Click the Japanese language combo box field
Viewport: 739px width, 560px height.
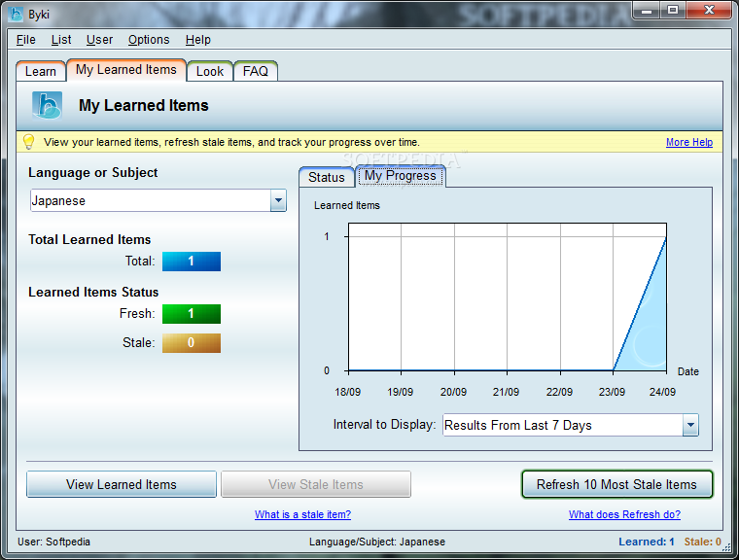point(158,201)
